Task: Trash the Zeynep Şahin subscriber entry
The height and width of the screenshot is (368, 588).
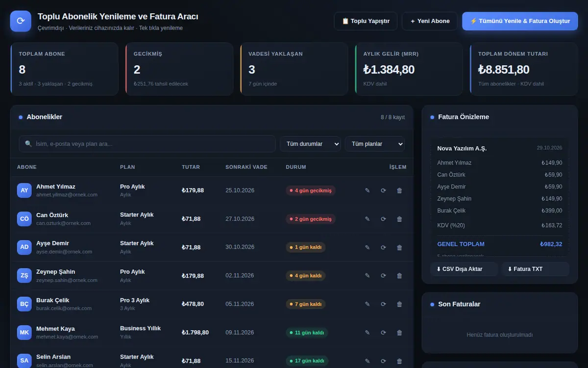Action: click(x=399, y=276)
